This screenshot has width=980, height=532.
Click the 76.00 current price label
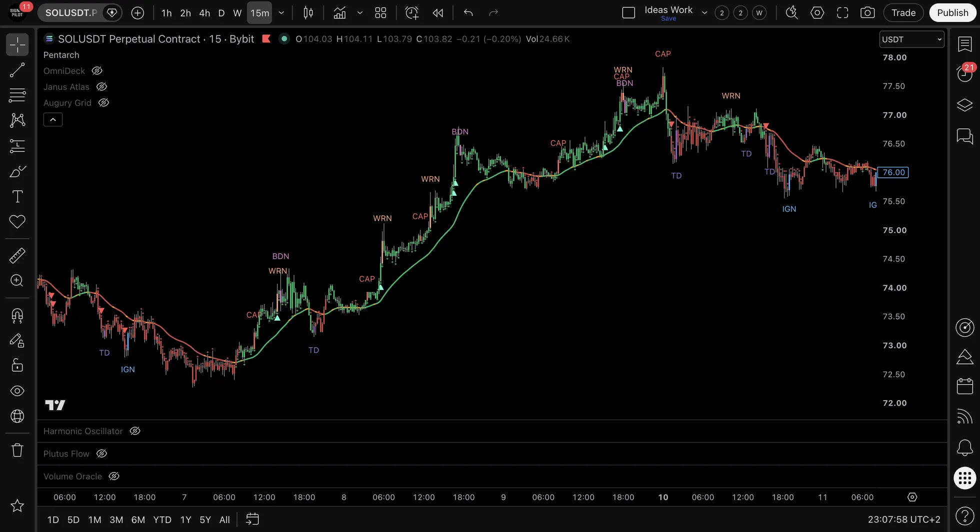click(893, 172)
